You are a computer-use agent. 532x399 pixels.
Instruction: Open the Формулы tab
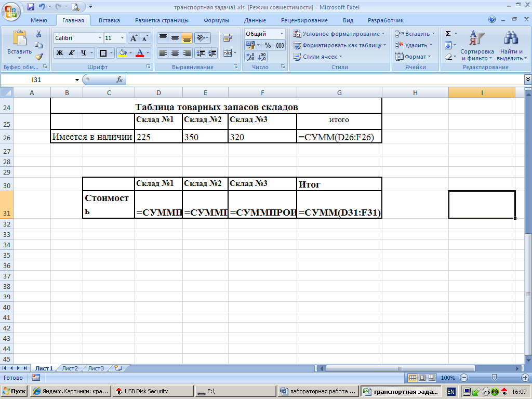pos(217,20)
